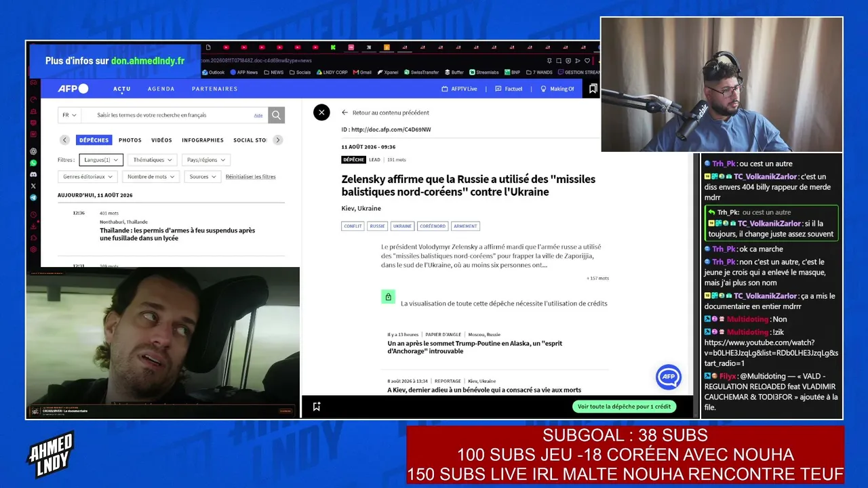Click the AFP logo in the header
The width and height of the screenshot is (868, 488).
click(73, 89)
